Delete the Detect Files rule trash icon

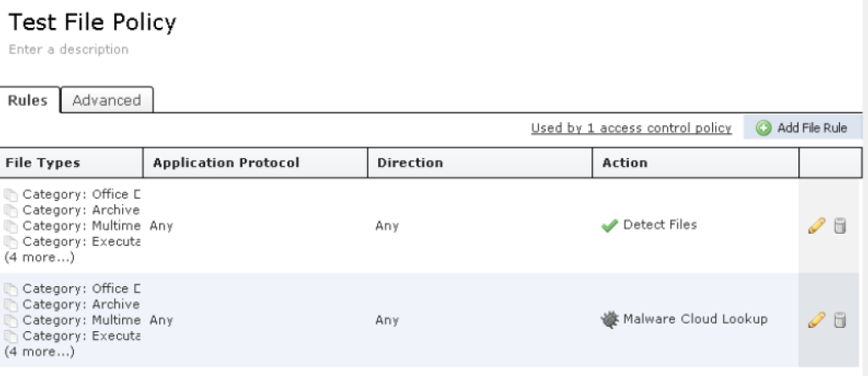[x=839, y=226]
